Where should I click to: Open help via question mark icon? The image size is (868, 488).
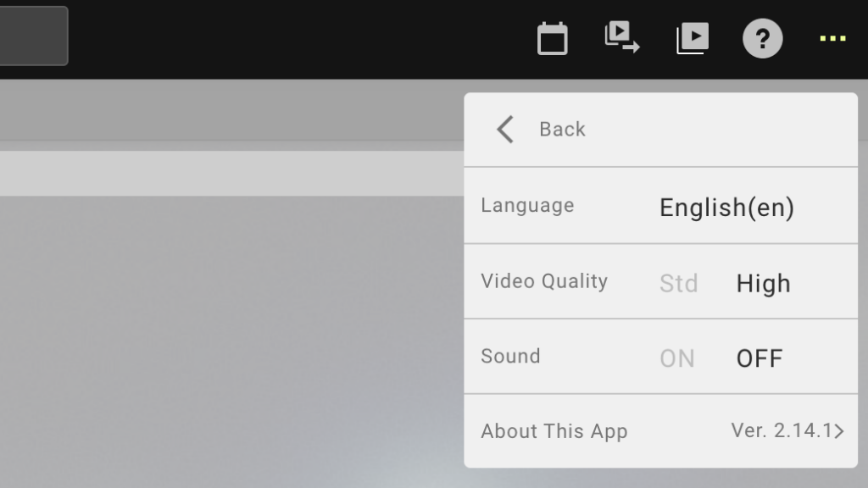click(762, 39)
